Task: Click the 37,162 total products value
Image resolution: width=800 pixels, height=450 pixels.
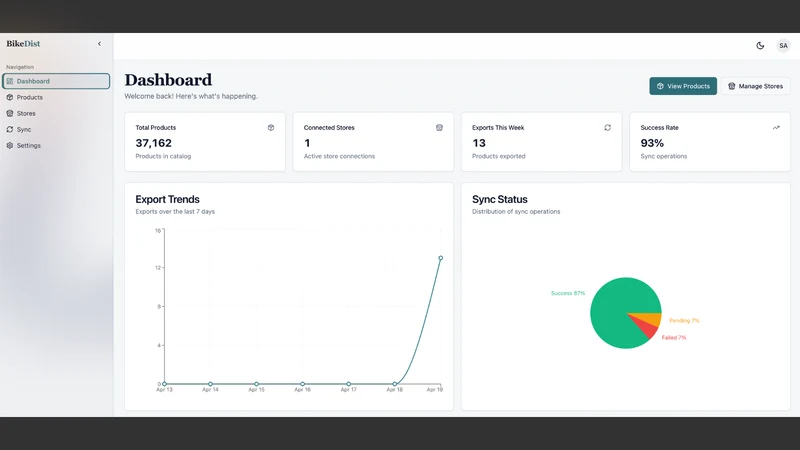Action: [154, 143]
